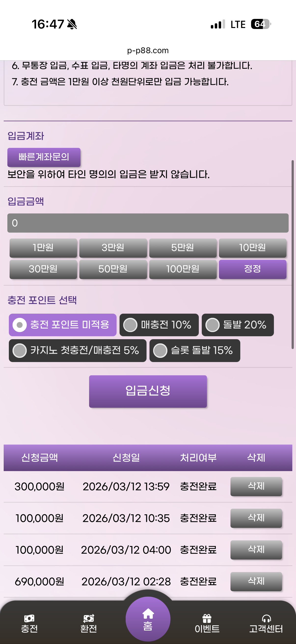
Task: Tap the p-p88.com address bar
Action: (148, 51)
